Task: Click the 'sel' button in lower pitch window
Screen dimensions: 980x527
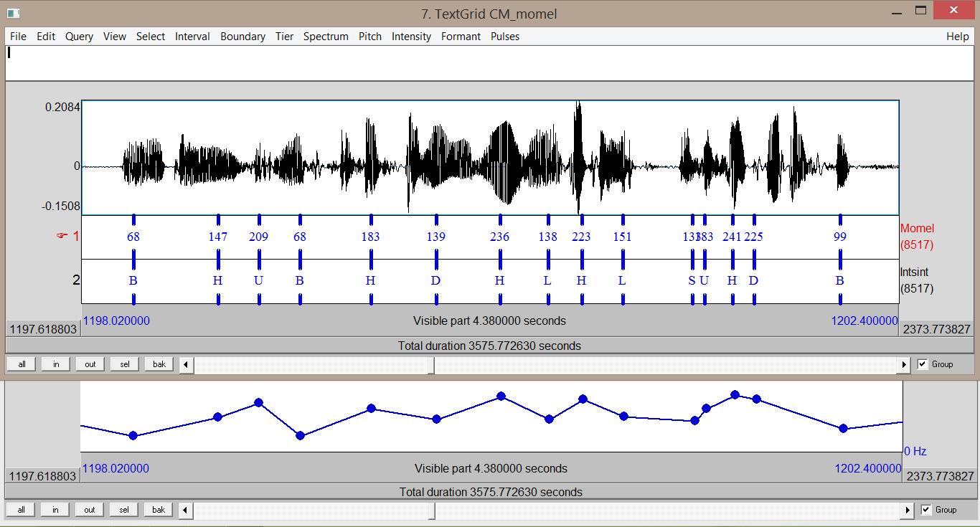Action: [125, 510]
